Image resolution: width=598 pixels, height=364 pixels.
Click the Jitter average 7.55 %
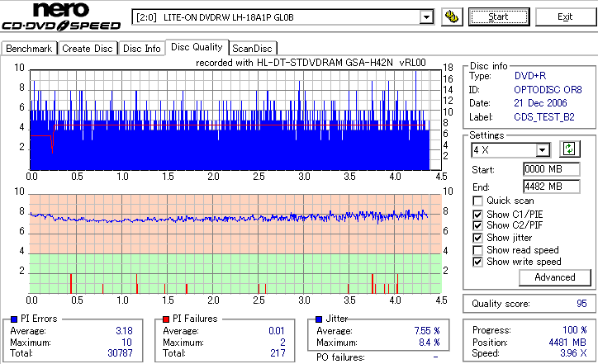427,331
